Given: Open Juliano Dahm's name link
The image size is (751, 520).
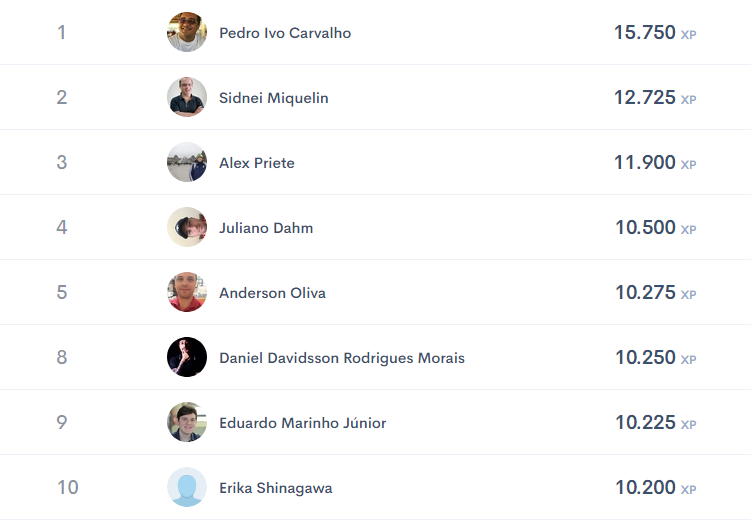Looking at the screenshot, I should click(266, 228).
